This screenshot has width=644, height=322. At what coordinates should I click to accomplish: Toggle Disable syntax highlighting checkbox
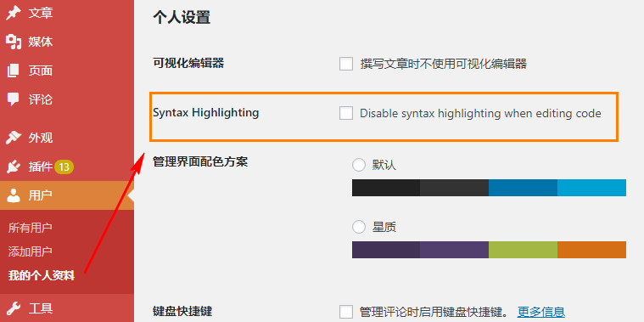pyautogui.click(x=346, y=113)
